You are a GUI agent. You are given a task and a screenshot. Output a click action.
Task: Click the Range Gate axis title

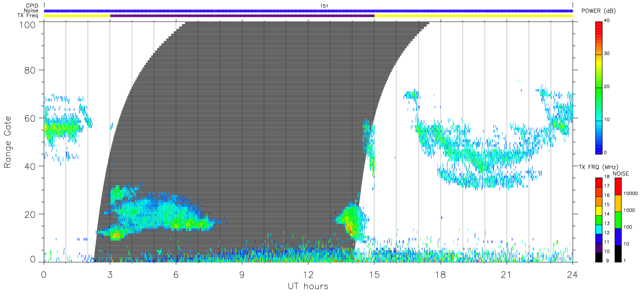point(8,142)
